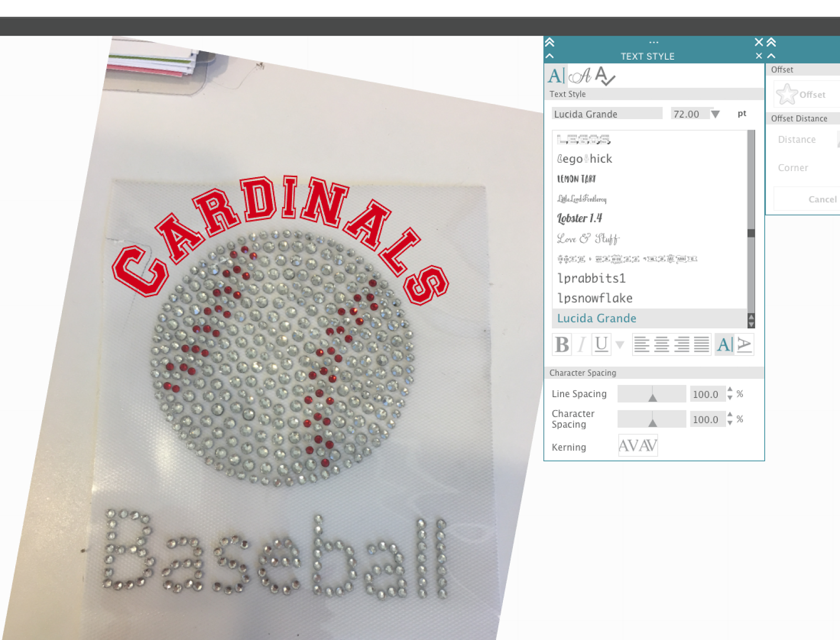Toggle italic formatting
840x640 pixels.
[x=581, y=345]
